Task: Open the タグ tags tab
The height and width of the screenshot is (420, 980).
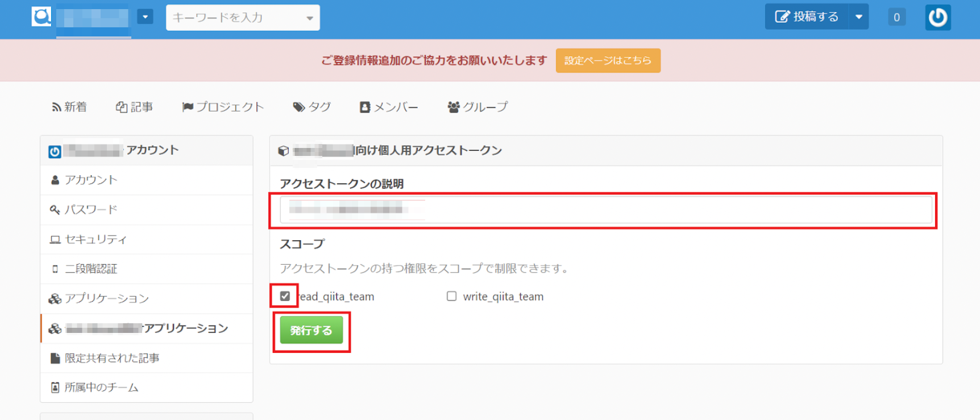Action: point(312,107)
